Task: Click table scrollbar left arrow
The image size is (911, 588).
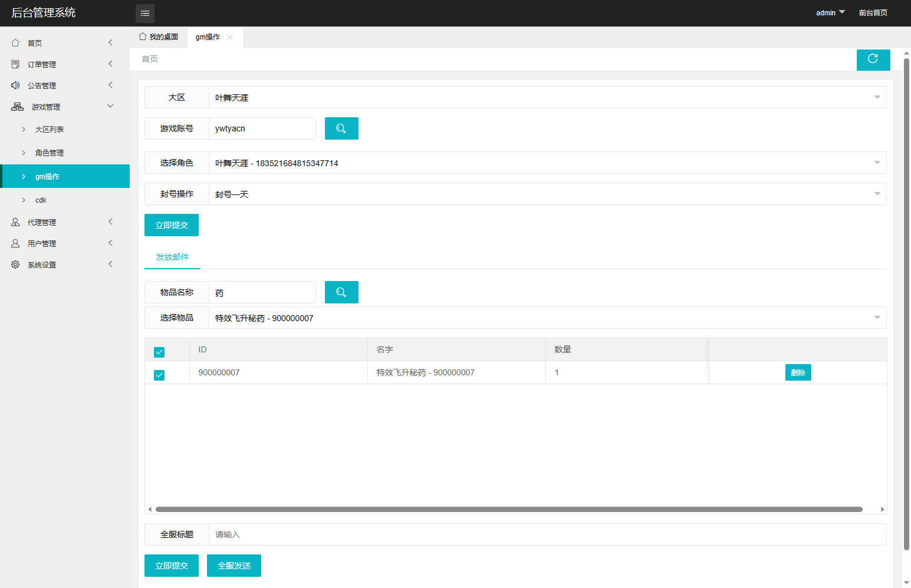Action: tap(150, 509)
